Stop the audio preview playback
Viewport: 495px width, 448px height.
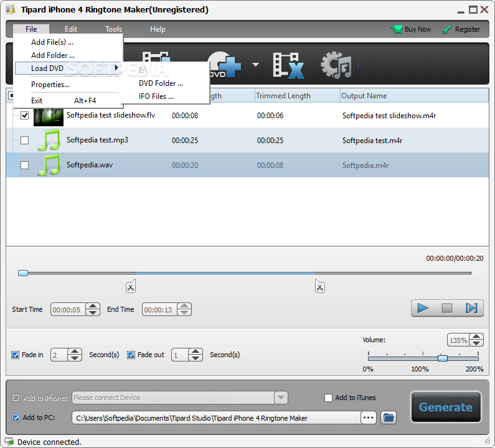point(446,308)
